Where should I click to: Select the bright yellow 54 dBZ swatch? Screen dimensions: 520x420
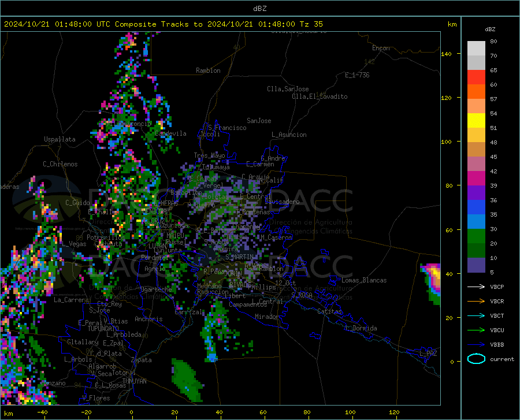click(x=476, y=121)
